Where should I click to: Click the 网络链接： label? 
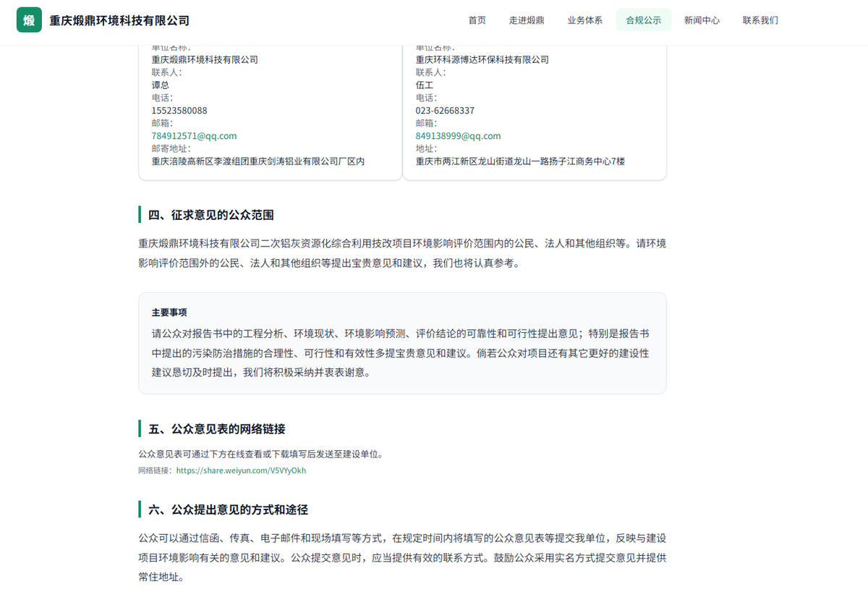click(x=157, y=470)
